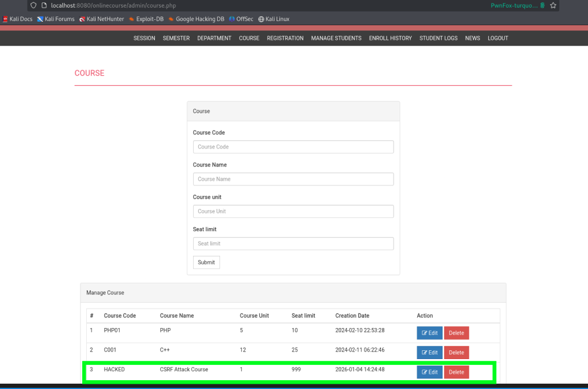This screenshot has width=588, height=389.
Task: Edit the C001 course row
Action: click(x=430, y=352)
